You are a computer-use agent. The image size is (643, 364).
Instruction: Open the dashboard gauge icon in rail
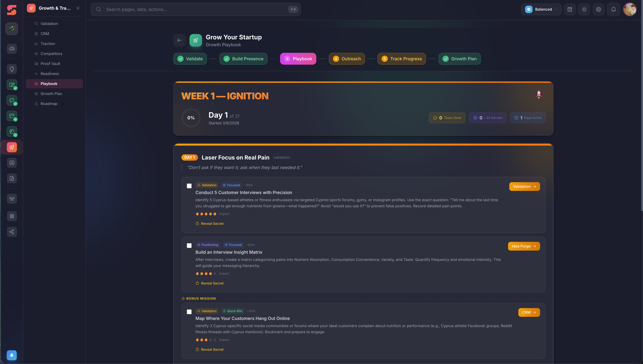point(12,48)
